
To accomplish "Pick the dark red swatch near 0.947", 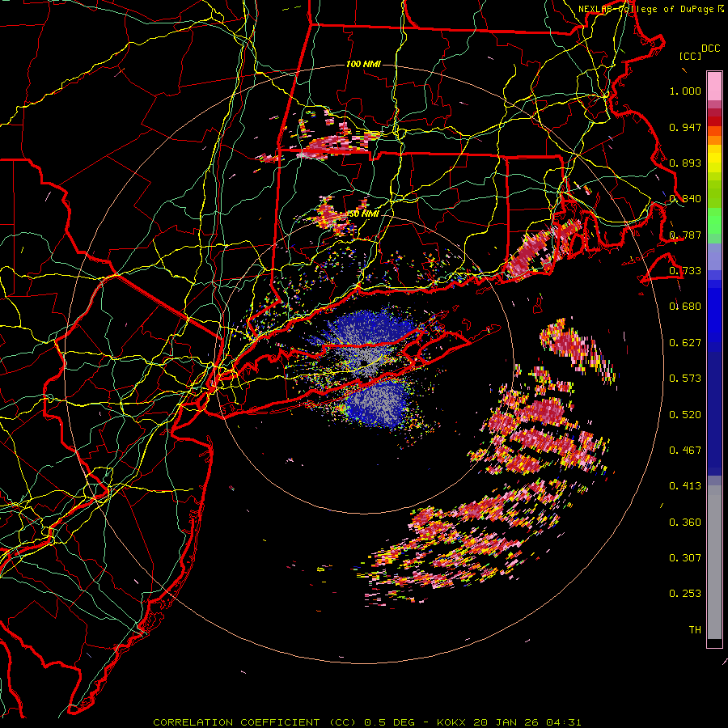I will [x=714, y=121].
